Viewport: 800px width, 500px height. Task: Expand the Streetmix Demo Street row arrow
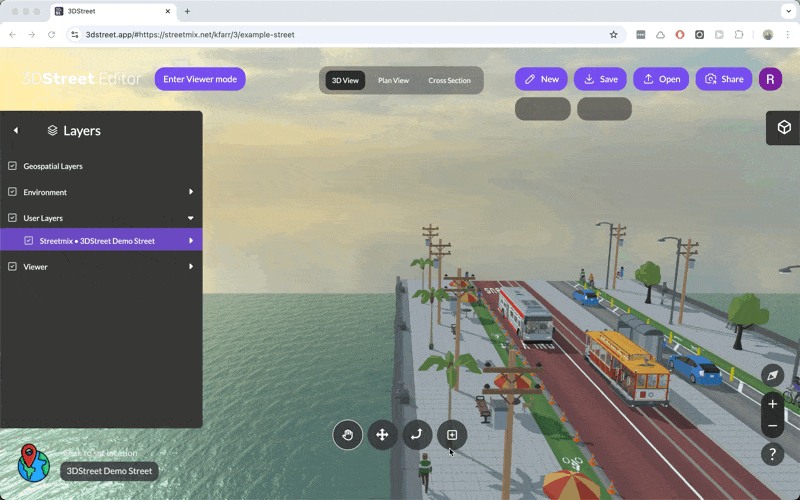tap(191, 240)
